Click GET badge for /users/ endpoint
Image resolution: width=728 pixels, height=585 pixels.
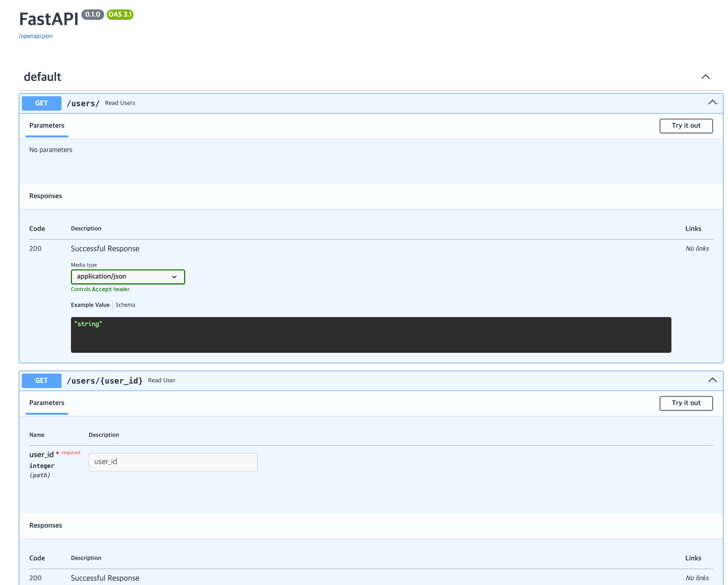coord(42,103)
